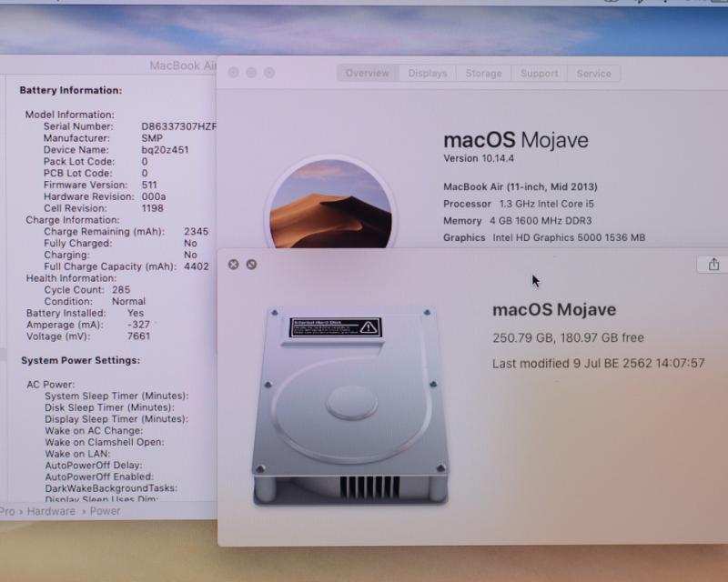Select Device Name bq20z451 value
Image resolution: width=728 pixels, height=582 pixels.
coord(165,150)
